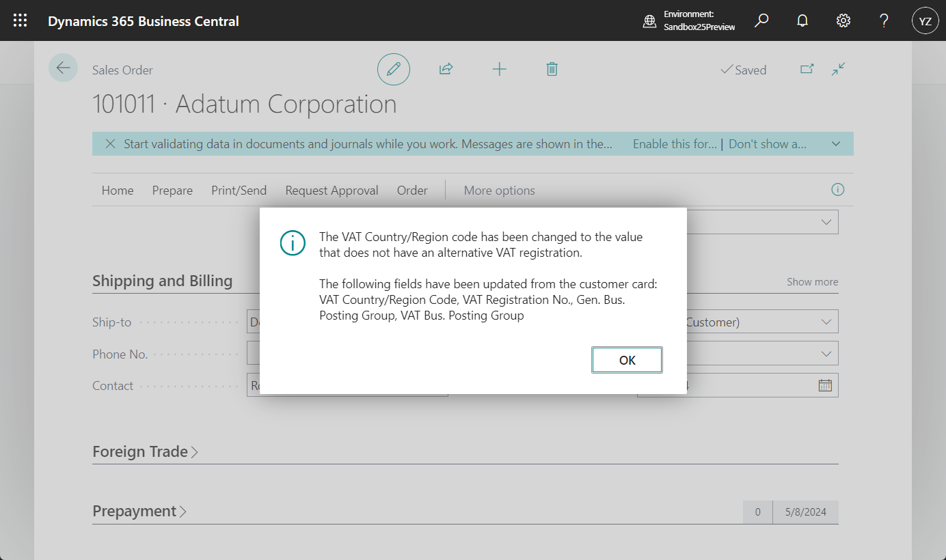Click the share icon in the order header
Screen dimensions: 946x560
pyautogui.click(x=446, y=69)
